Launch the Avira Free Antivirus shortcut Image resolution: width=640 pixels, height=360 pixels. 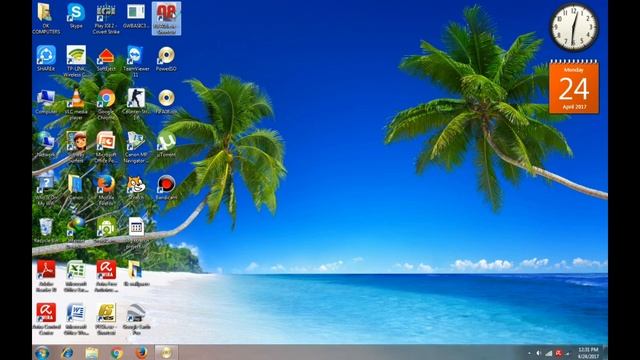(x=106, y=276)
